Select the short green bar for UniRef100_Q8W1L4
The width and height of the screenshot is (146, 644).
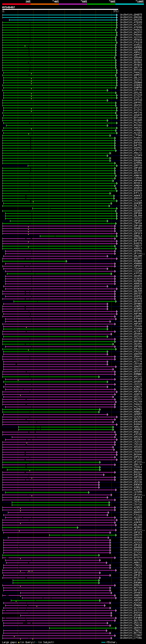coord(79,236)
